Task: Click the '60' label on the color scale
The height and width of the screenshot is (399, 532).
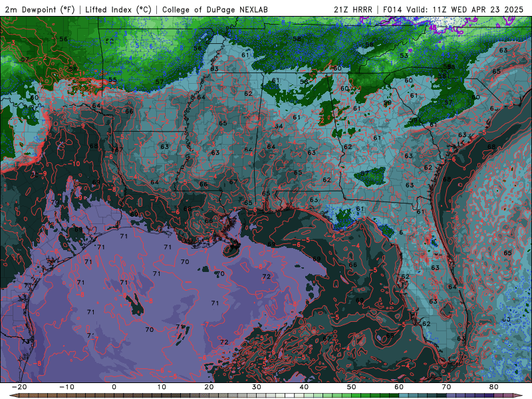Action: point(399,387)
